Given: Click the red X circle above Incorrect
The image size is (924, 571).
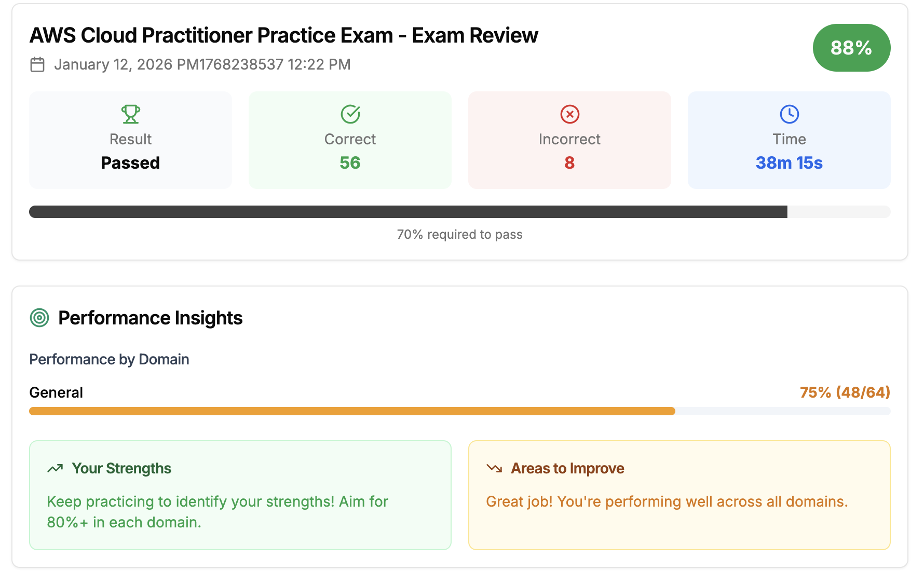Looking at the screenshot, I should [x=569, y=114].
